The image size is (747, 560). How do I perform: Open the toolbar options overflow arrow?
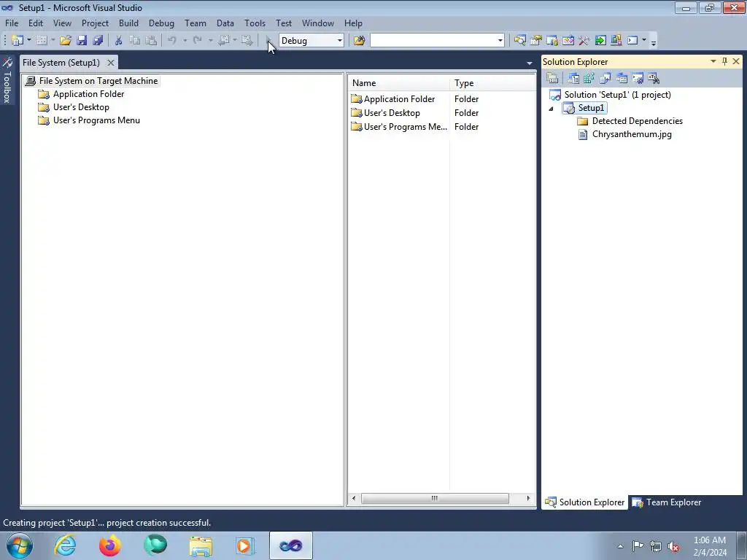[653, 42]
